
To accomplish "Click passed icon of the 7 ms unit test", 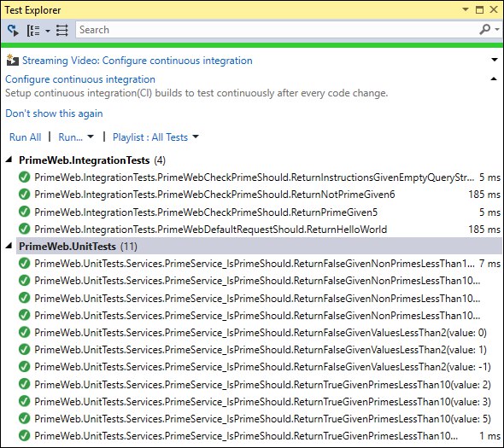I will click(24, 264).
